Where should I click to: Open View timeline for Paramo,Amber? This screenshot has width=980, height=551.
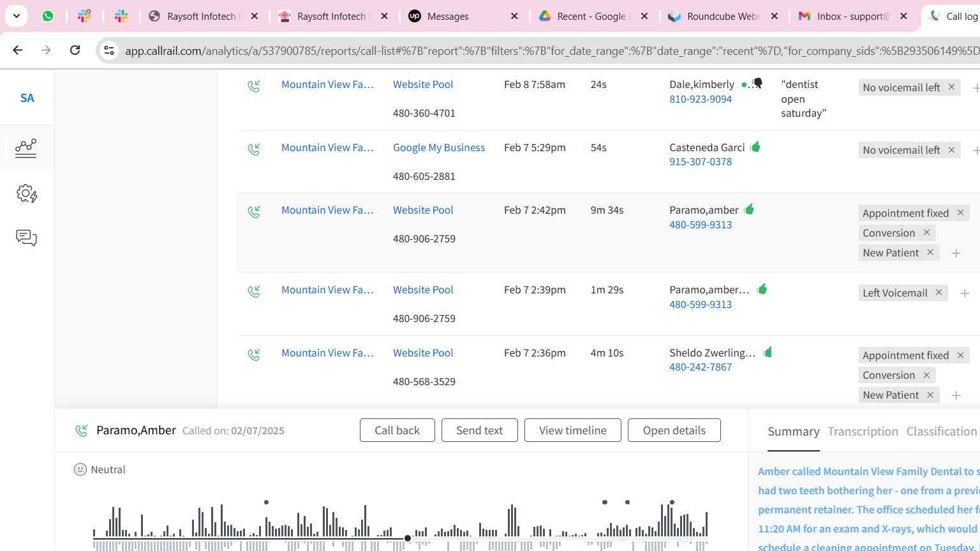click(572, 430)
